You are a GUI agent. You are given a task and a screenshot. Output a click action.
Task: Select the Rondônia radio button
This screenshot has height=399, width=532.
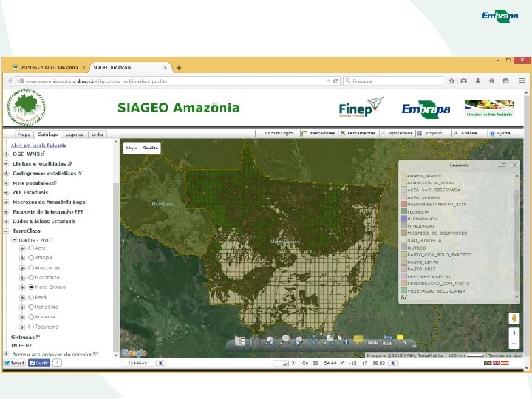click(31, 307)
